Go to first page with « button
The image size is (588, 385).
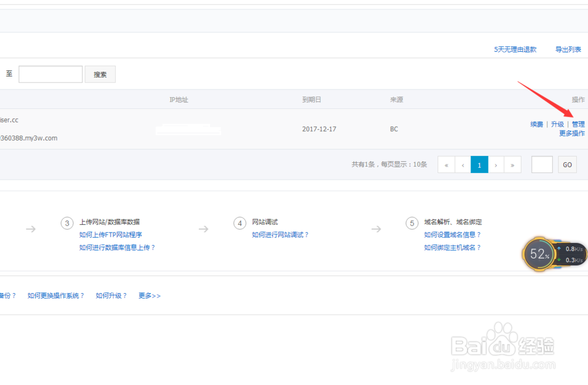(446, 164)
